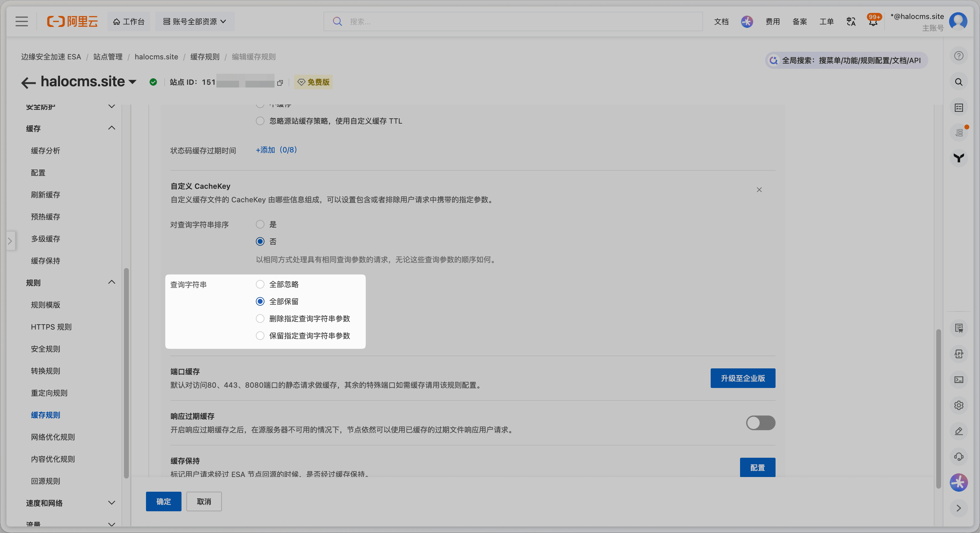Copy the site ID using the copy icon

point(280,83)
